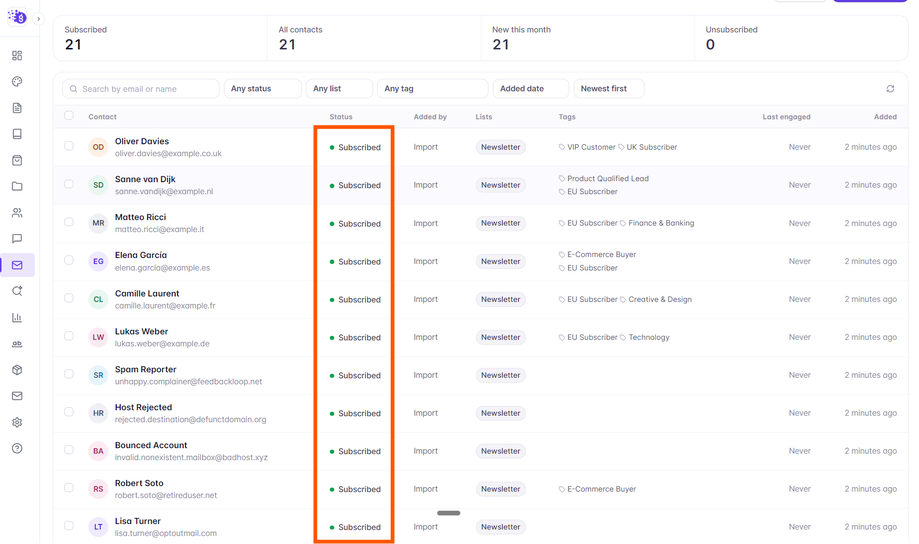This screenshot has height=544, width=919.
Task: Select the Oliver Davies row checkbox
Action: (x=69, y=145)
